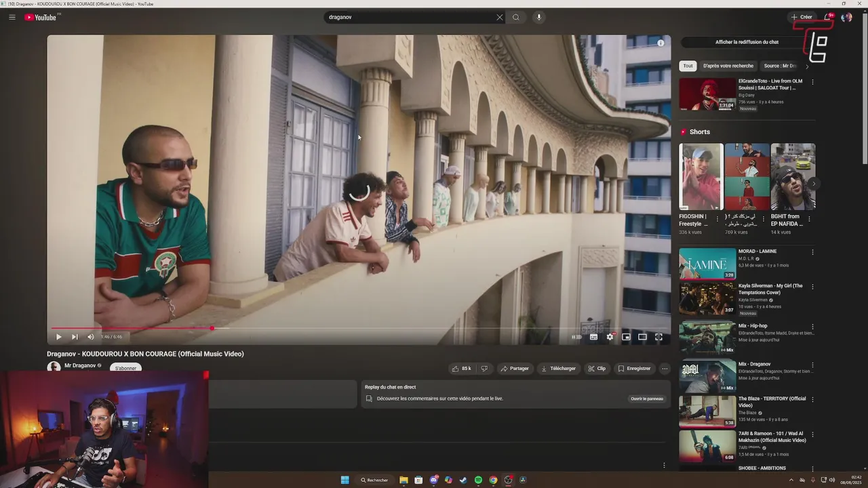Open options for ElGrandeToto Live video
The height and width of the screenshot is (488, 868).
[x=812, y=82]
